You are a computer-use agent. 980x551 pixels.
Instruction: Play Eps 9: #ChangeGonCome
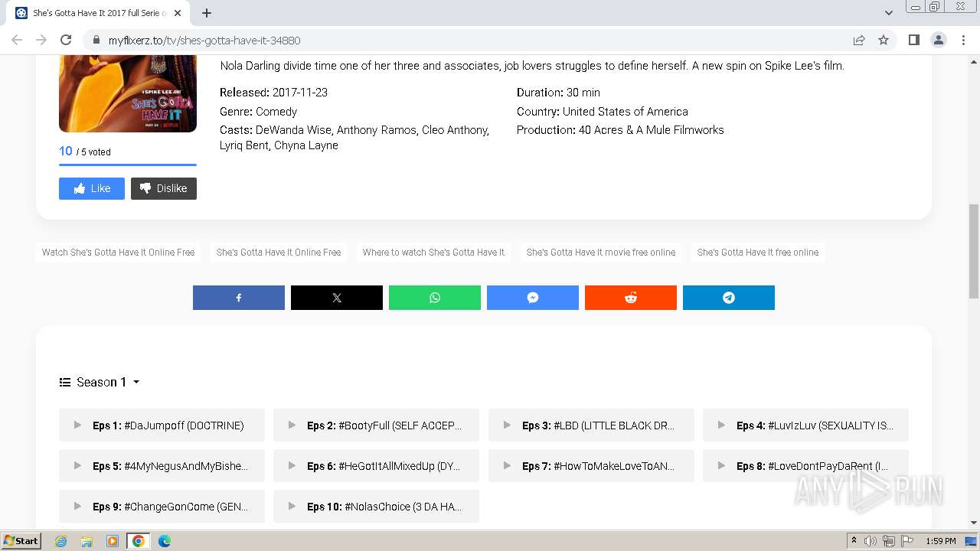coord(162,506)
